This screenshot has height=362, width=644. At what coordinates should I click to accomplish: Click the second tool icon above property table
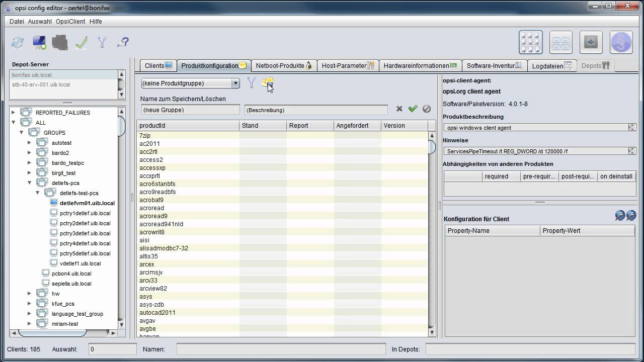tap(631, 216)
